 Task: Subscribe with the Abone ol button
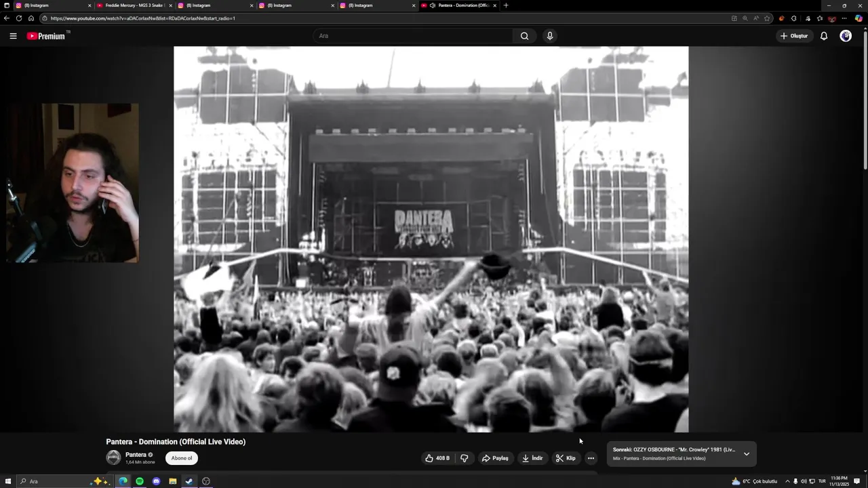coord(182,458)
